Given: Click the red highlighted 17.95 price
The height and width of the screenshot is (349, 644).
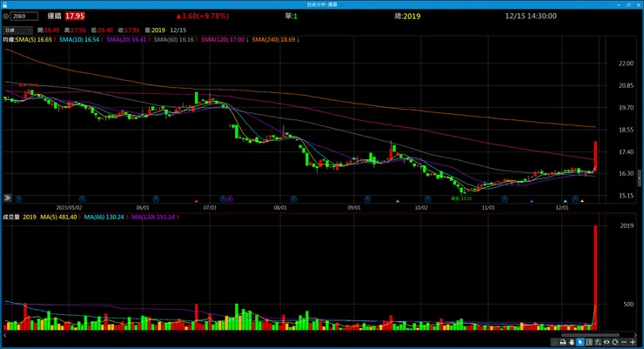Looking at the screenshot, I should coord(75,16).
